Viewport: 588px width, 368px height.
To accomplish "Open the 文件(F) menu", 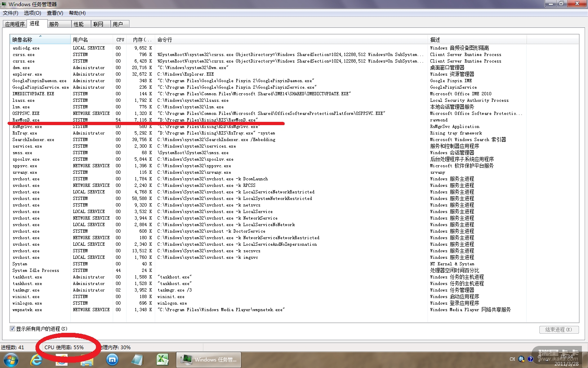I will (x=11, y=13).
